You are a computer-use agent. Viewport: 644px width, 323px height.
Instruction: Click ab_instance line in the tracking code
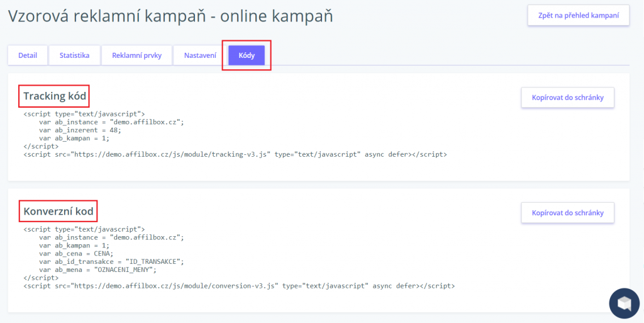pos(111,122)
